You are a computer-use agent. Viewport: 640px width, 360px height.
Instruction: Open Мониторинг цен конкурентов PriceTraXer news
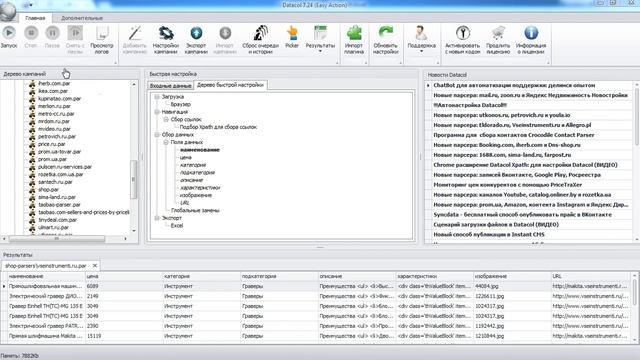tap(507, 185)
